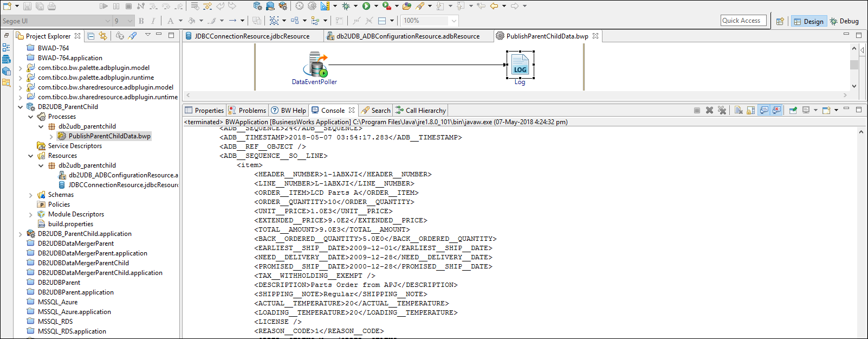Expand the Schemas folder
868x339 pixels.
point(31,195)
